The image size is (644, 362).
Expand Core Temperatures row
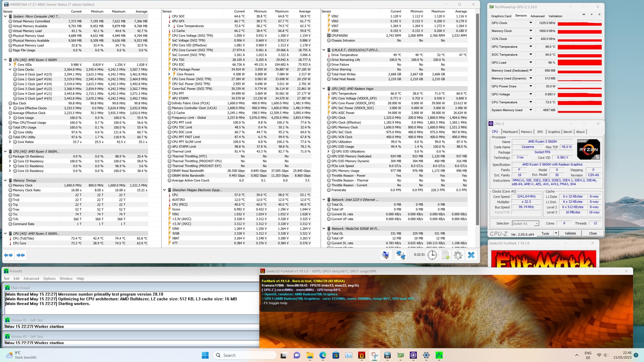click(x=169, y=26)
